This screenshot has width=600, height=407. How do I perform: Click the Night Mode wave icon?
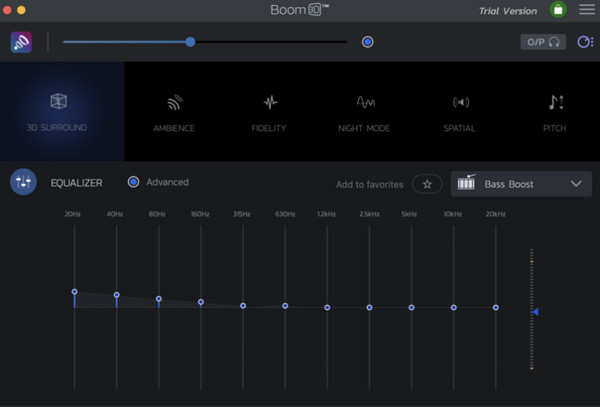(x=366, y=102)
